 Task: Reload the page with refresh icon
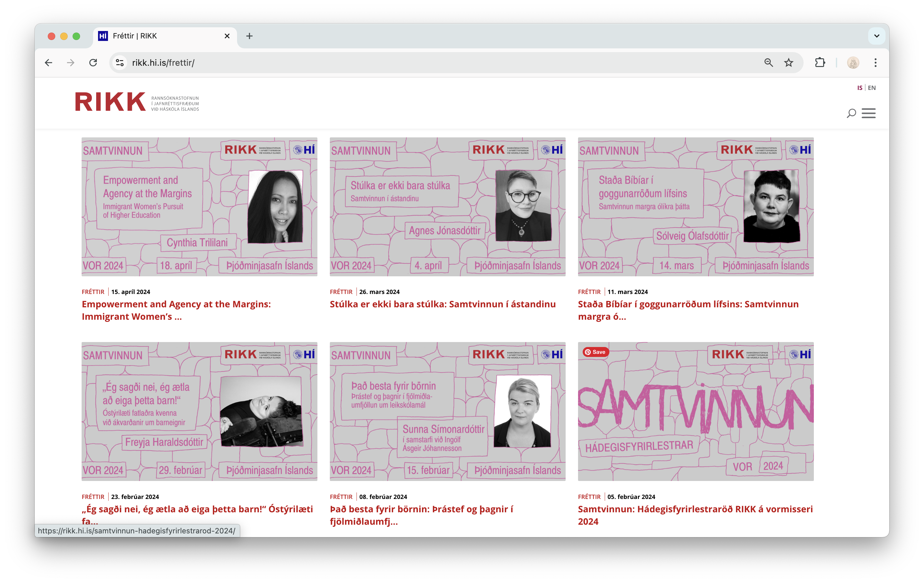pos(93,63)
